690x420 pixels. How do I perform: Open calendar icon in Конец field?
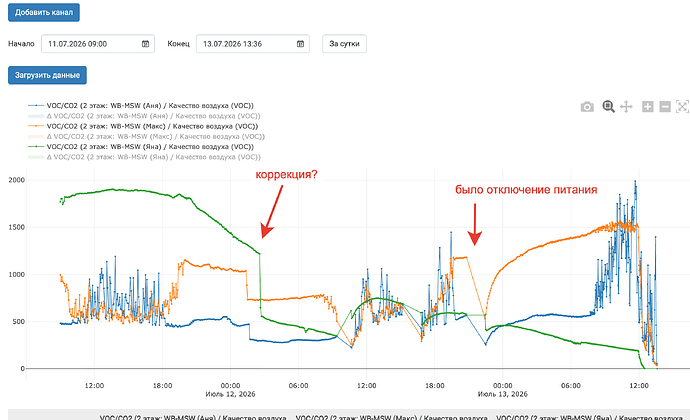300,44
